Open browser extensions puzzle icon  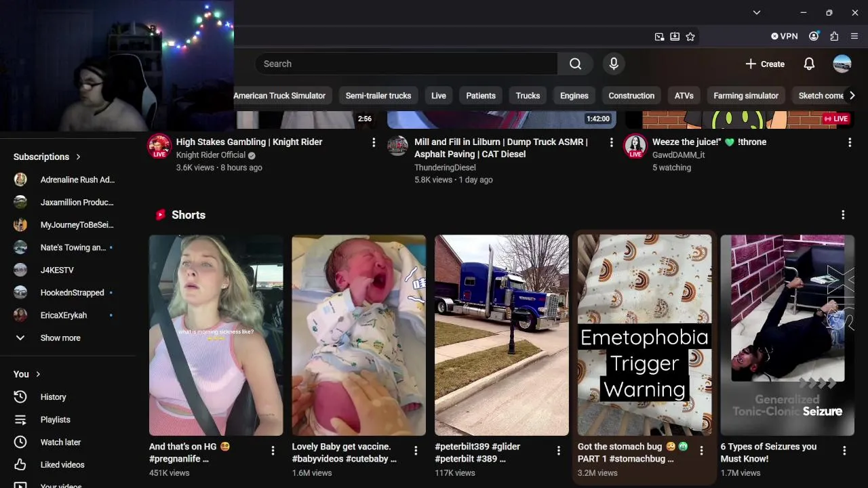pyautogui.click(x=834, y=37)
